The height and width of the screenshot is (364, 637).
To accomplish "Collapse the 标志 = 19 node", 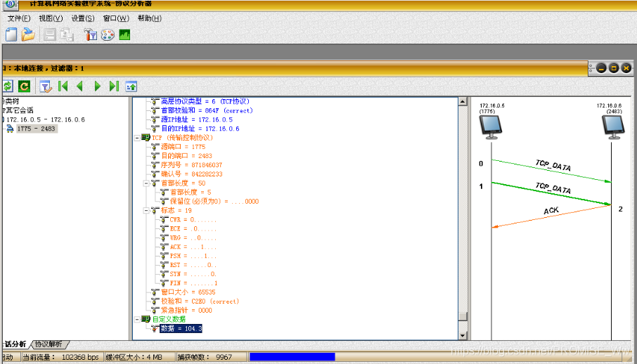I will click(146, 210).
